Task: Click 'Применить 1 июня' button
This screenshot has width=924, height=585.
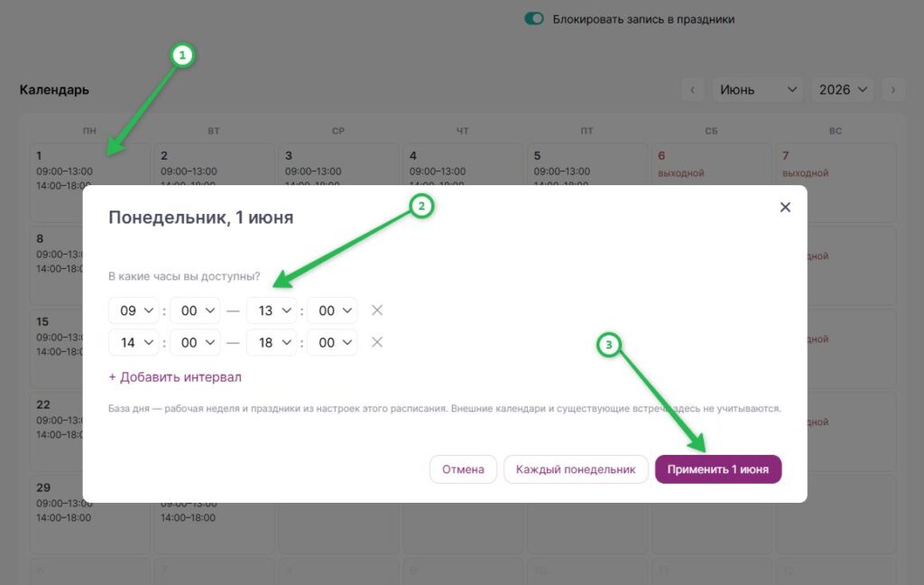Action: (718, 469)
